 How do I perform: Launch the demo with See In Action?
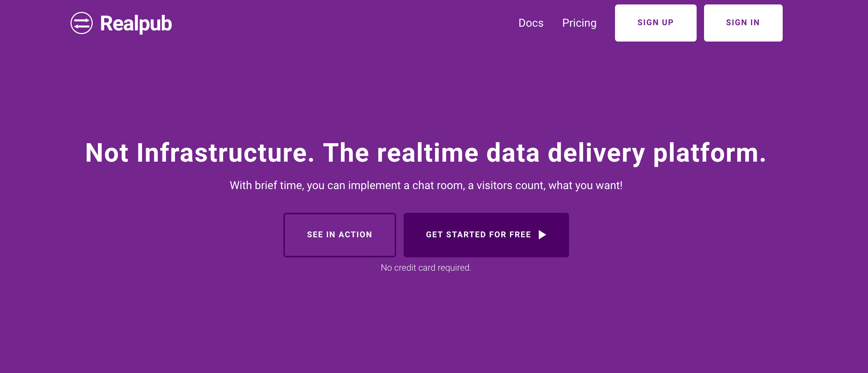click(339, 235)
